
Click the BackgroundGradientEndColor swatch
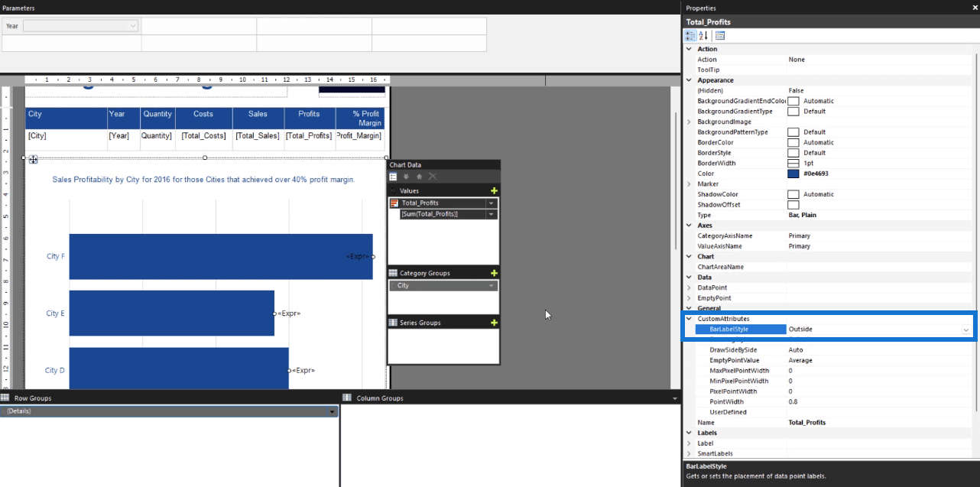point(793,101)
